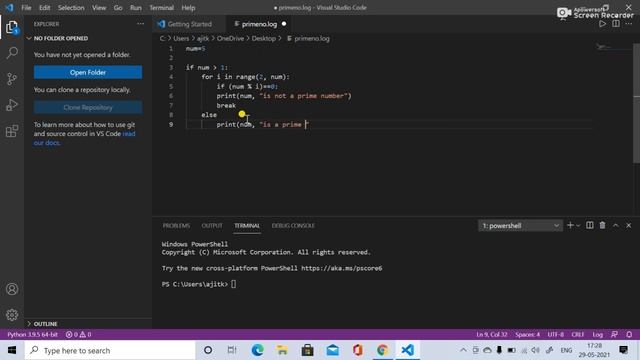Select the TERMINAL panel tab
The height and width of the screenshot is (360, 640).
(x=247, y=225)
